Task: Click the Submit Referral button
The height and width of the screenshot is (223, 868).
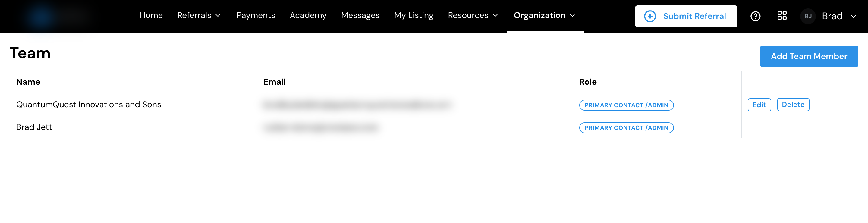Action: pos(686,16)
